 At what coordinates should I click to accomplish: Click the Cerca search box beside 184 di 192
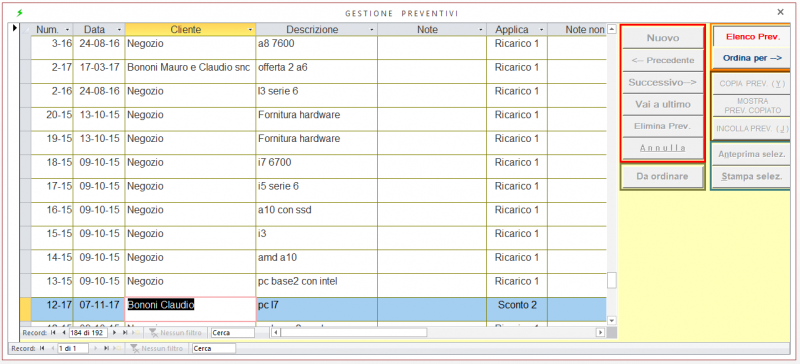point(233,333)
